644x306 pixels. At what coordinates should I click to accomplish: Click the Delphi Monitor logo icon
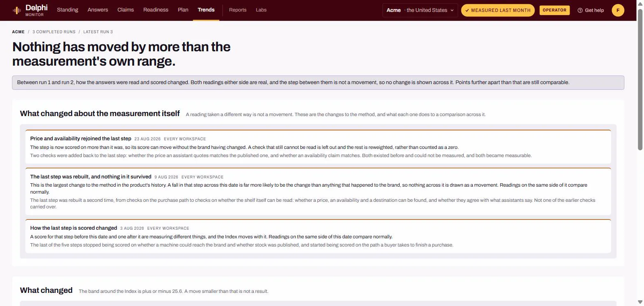point(17,10)
